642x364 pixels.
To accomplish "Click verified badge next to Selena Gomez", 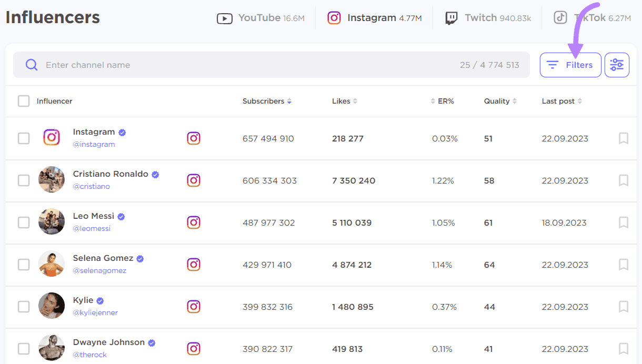I will click(x=140, y=259).
